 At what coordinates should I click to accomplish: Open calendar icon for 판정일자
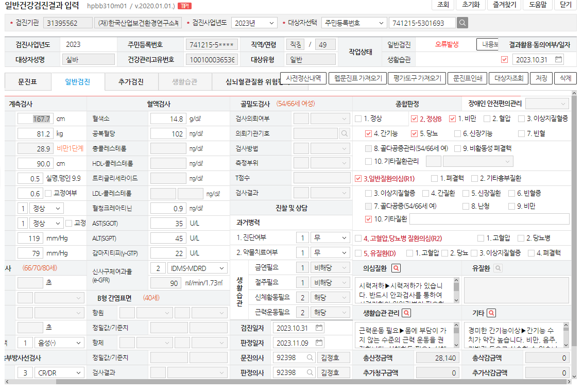tap(319, 343)
